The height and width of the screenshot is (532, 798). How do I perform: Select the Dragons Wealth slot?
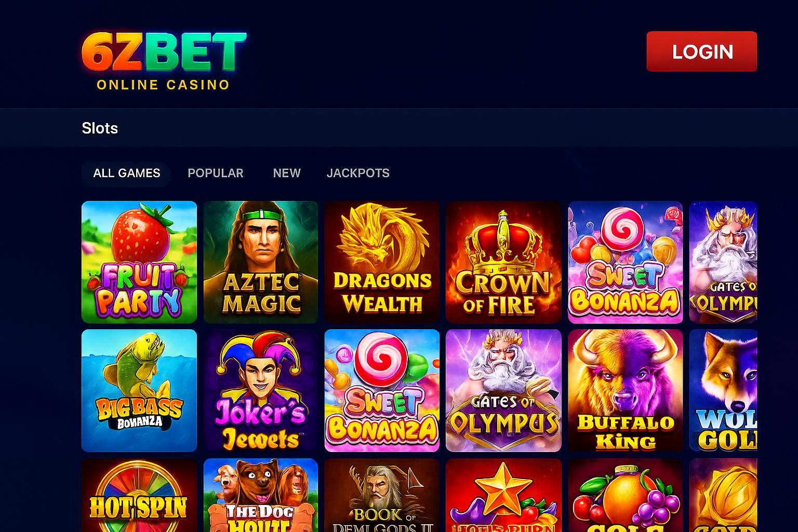click(382, 262)
